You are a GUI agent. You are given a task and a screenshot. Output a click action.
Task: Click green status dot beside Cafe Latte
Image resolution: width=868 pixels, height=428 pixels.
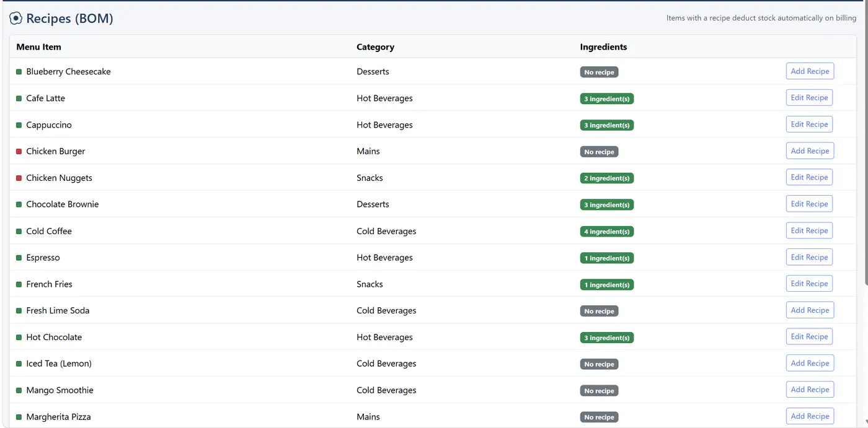tap(19, 98)
